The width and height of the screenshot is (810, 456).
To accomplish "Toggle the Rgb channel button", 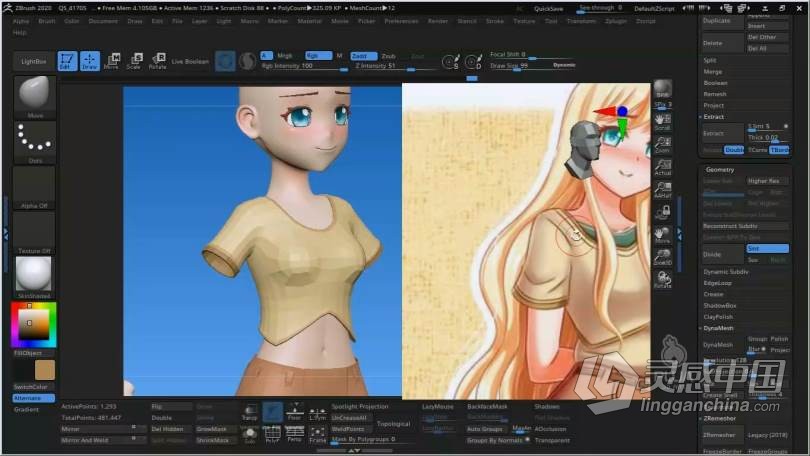I will (318, 56).
